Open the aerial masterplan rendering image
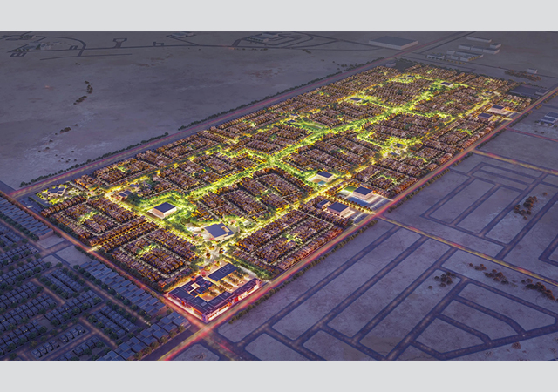Image resolution: width=558 pixels, height=392 pixels. pyautogui.click(x=279, y=196)
